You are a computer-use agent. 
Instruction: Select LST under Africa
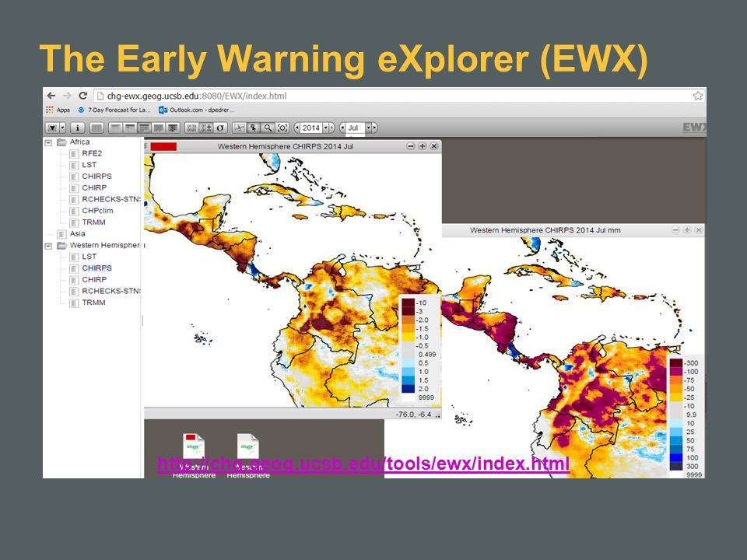click(89, 165)
